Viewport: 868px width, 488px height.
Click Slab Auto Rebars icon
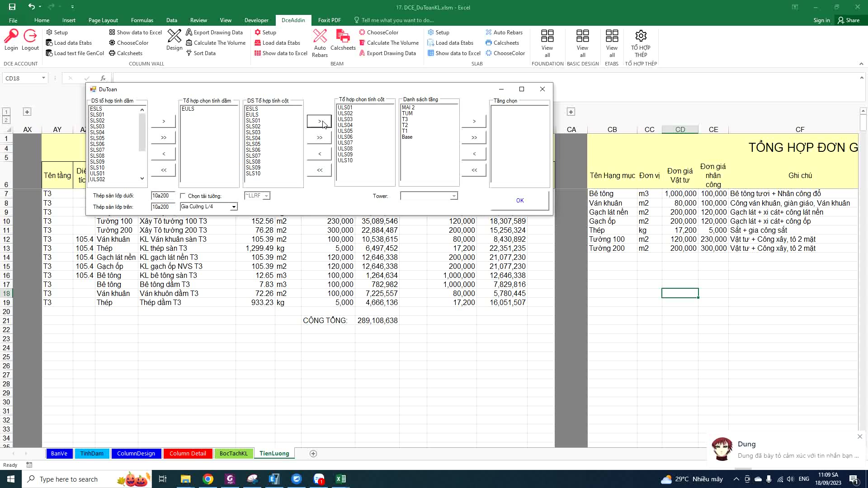(x=504, y=33)
